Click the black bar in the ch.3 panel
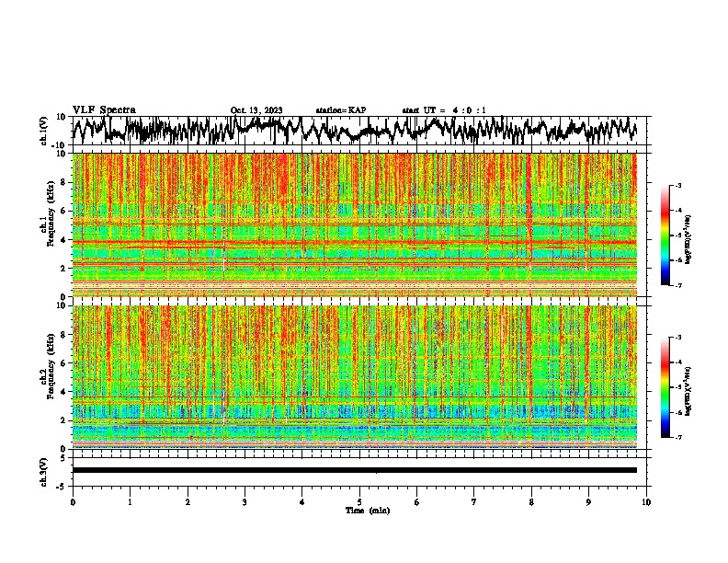 coord(354,470)
